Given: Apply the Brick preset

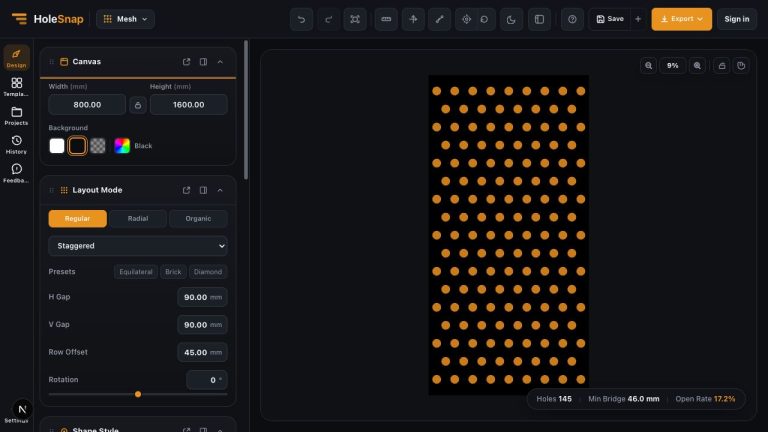Looking at the screenshot, I should click(173, 272).
